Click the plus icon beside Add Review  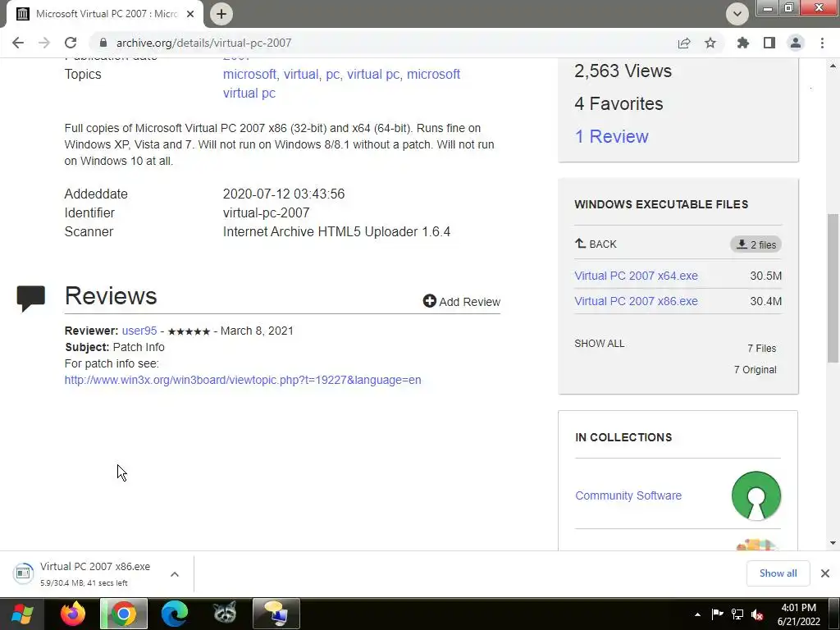(429, 301)
